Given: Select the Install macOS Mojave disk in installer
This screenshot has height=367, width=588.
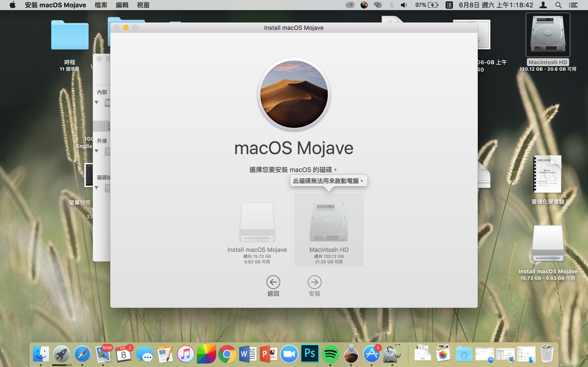Looking at the screenshot, I should tap(257, 222).
